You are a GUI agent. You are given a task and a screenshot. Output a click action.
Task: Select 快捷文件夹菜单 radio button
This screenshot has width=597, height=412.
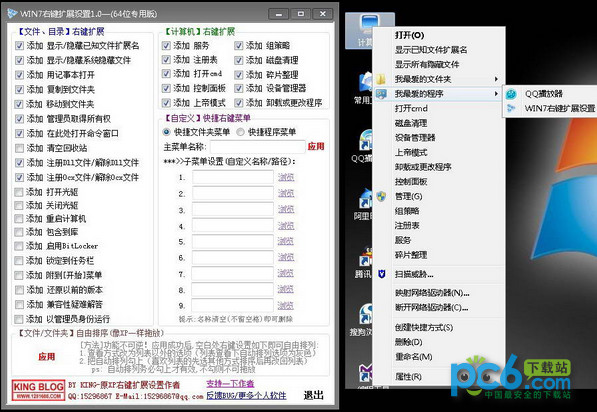(166, 132)
